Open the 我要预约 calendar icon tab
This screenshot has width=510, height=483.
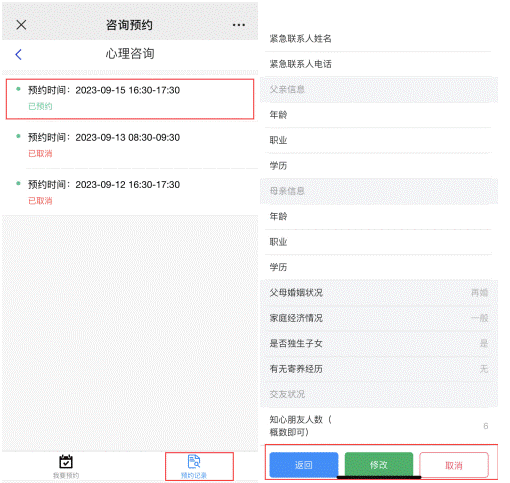coord(66,466)
